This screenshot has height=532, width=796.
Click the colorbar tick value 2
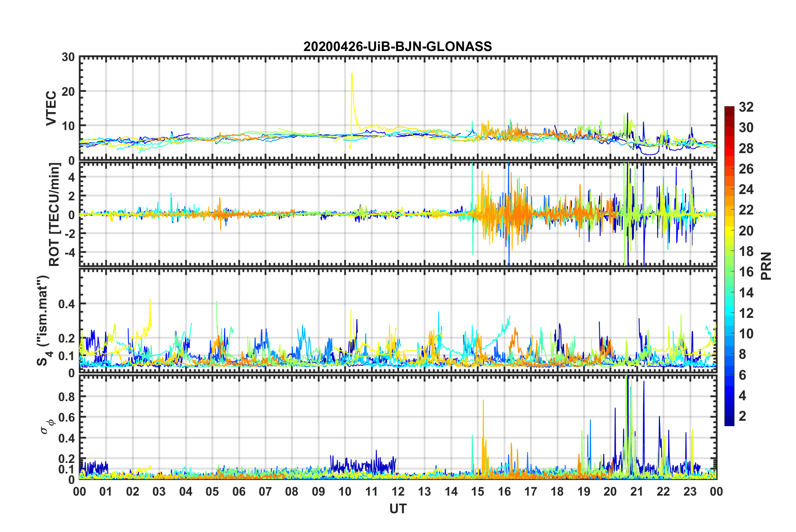pos(742,416)
